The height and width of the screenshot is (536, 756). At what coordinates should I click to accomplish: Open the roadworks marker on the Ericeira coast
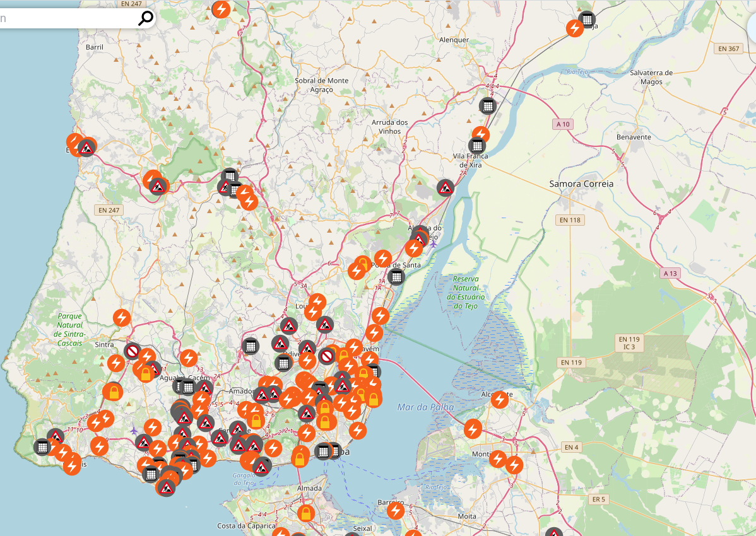[x=87, y=148]
